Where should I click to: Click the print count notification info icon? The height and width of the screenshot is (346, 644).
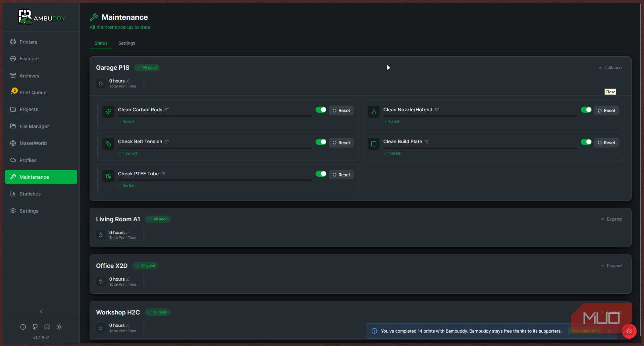pos(374,331)
